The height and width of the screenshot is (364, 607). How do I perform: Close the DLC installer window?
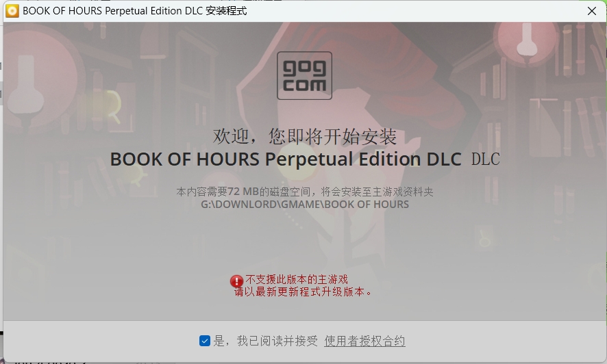(x=591, y=11)
